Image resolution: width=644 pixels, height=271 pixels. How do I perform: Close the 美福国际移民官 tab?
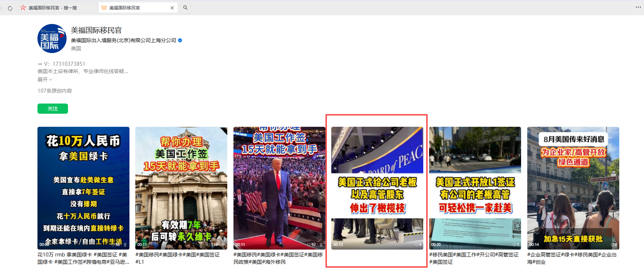point(172,8)
